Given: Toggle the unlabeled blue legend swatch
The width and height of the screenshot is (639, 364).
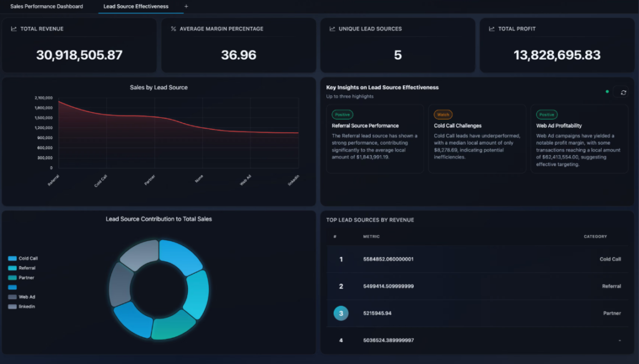Looking at the screenshot, I should pos(12,287).
